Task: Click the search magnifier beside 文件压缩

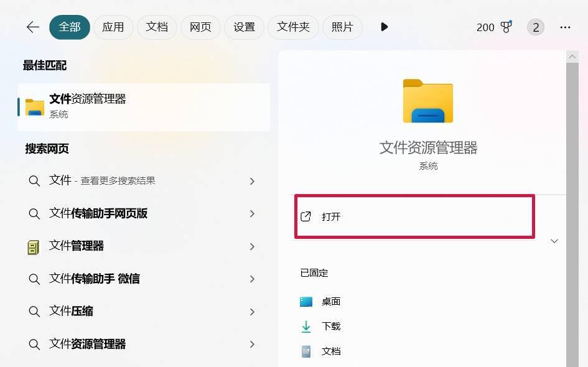Action: 34,311
